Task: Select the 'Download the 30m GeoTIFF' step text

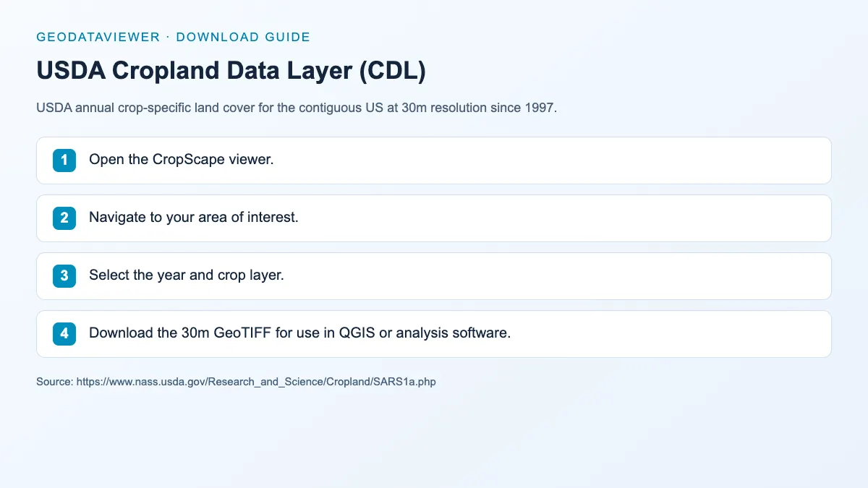Action: tap(300, 333)
